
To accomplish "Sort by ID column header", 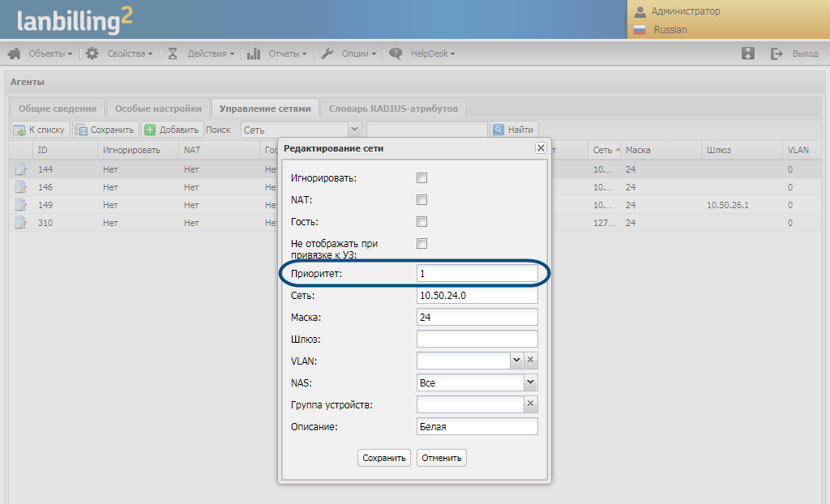I will pos(65,150).
